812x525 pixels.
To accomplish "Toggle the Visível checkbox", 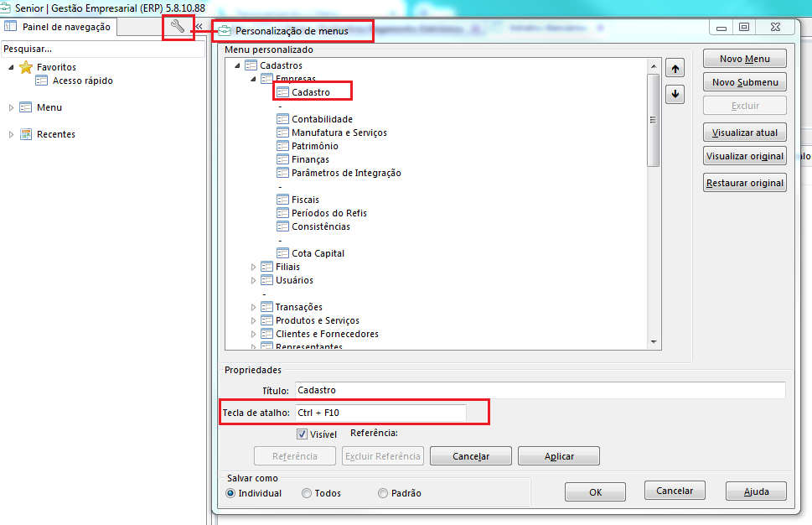I will click(x=302, y=434).
